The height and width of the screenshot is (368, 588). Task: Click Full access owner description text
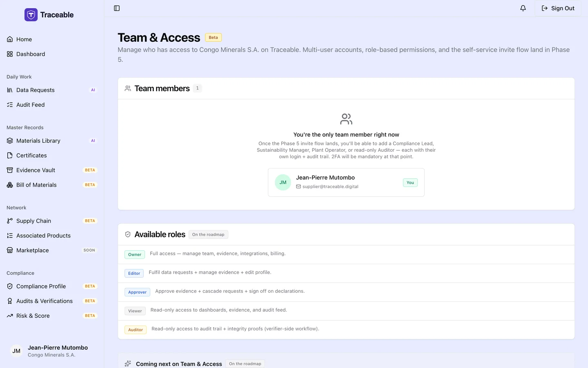pyautogui.click(x=218, y=254)
